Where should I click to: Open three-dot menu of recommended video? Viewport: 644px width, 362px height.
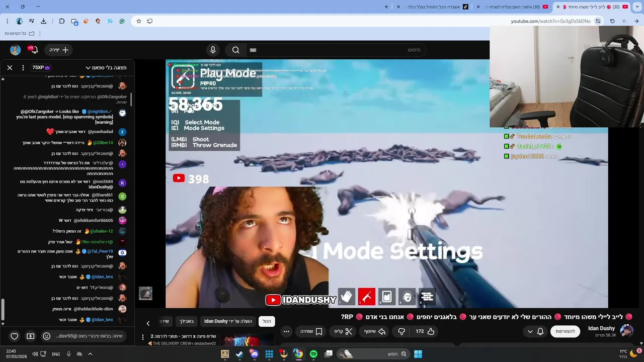143,337
